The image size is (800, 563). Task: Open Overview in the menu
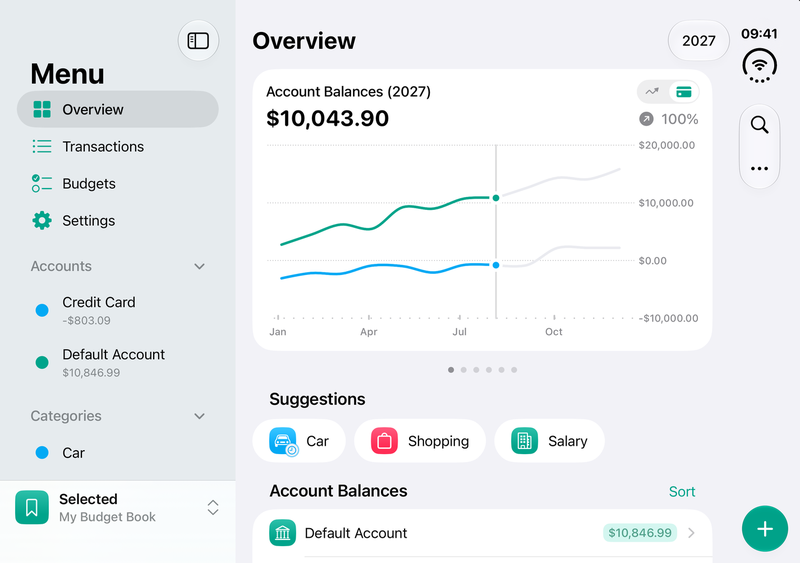click(x=118, y=109)
